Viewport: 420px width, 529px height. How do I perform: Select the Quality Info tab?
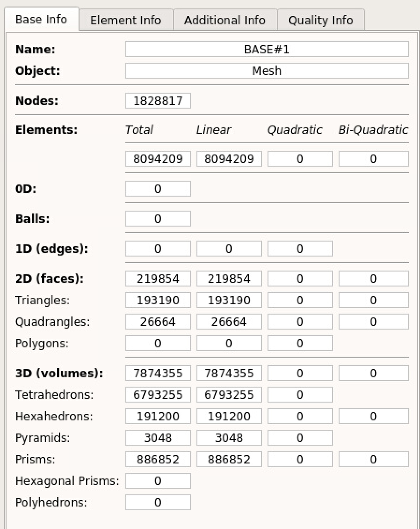tap(320, 20)
